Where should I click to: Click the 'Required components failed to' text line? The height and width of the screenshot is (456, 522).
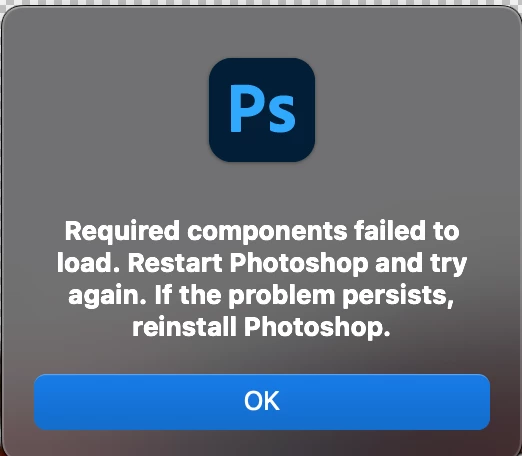coord(262,232)
